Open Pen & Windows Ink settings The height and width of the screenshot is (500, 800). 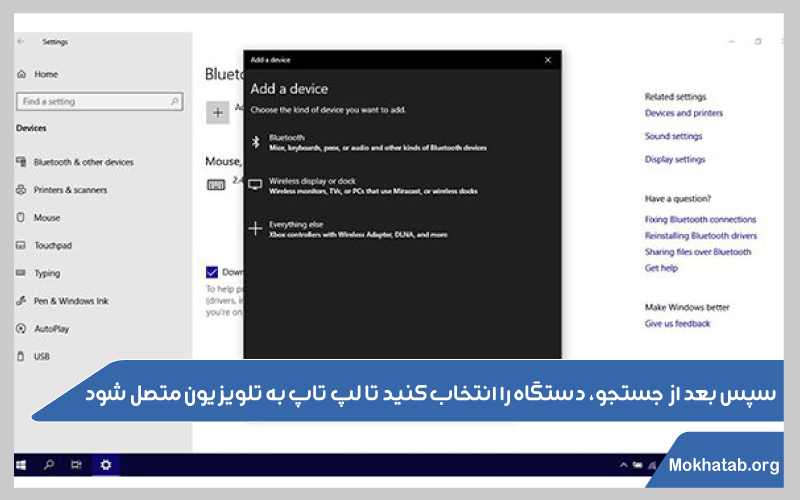pyautogui.click(x=71, y=301)
